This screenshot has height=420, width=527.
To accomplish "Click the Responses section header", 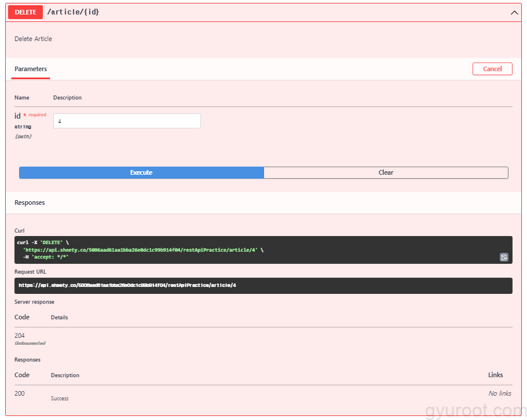I will coord(30,202).
